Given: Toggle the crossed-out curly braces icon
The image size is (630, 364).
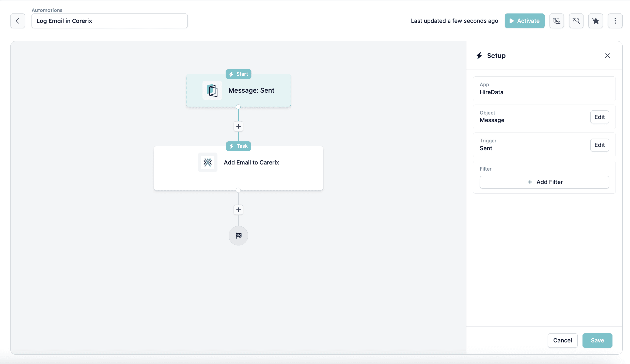Looking at the screenshot, I should click(576, 21).
